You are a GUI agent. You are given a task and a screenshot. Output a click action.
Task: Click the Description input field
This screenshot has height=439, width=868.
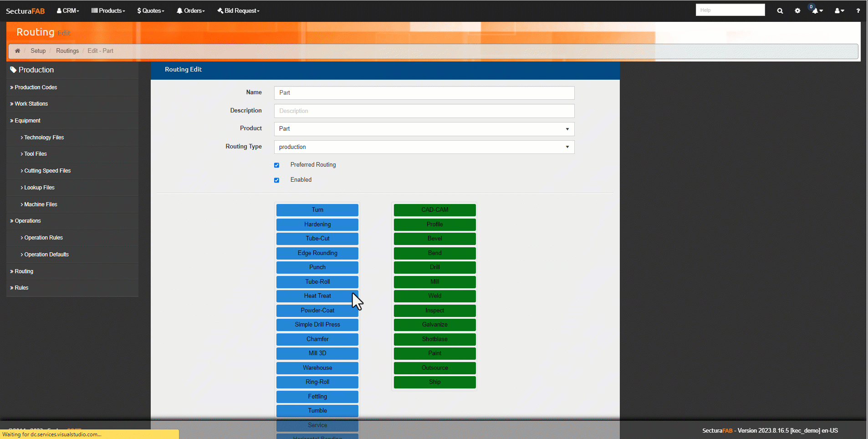[x=424, y=111]
